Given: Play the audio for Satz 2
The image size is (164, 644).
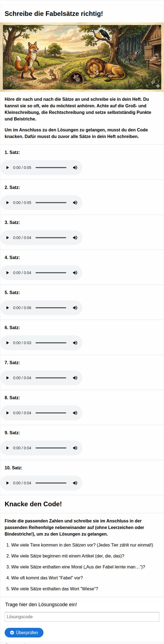Looking at the screenshot, I should (x=8, y=203).
